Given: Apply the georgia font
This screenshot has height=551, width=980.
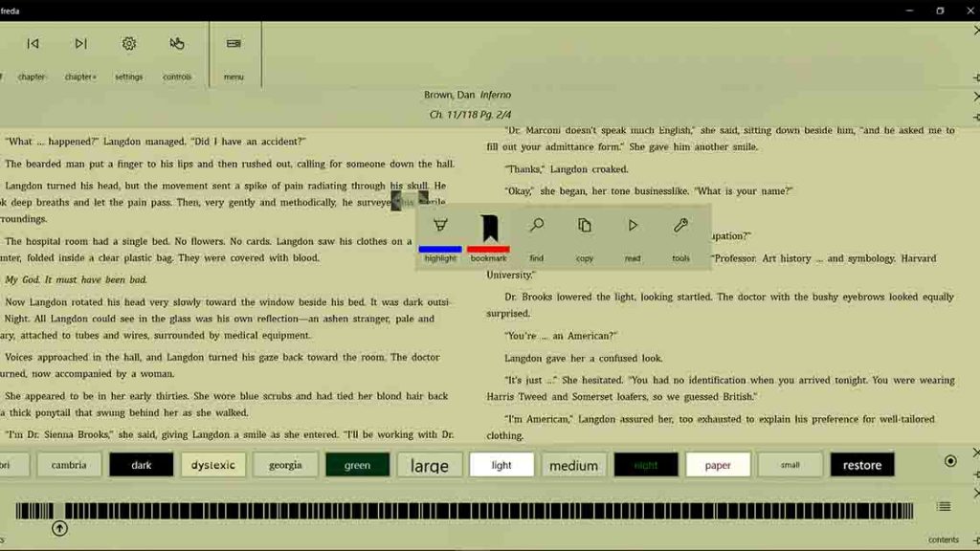Looking at the screenshot, I should 285,465.
